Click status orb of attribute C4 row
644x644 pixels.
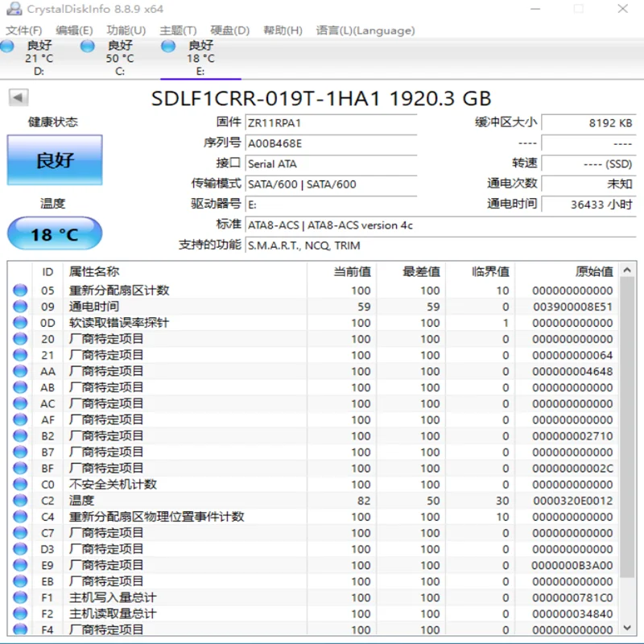click(20, 517)
